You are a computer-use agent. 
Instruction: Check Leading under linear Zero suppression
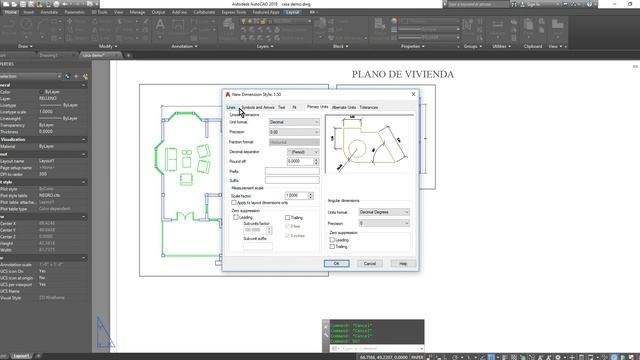point(236,218)
